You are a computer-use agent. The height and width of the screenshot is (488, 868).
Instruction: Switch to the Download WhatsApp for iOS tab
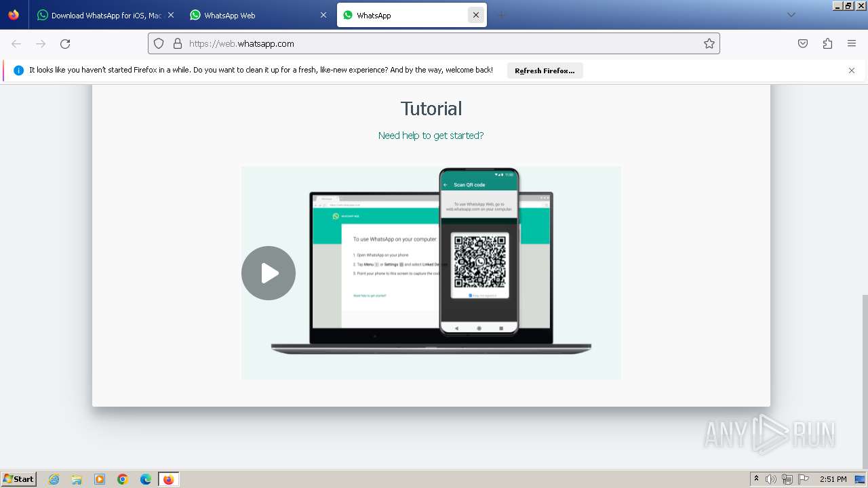(100, 15)
